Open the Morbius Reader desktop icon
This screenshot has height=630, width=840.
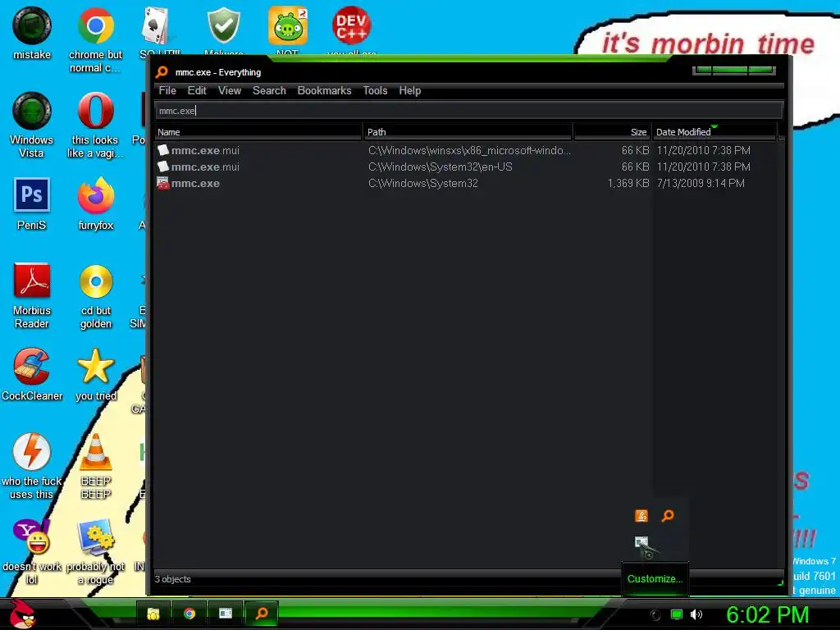pos(32,281)
